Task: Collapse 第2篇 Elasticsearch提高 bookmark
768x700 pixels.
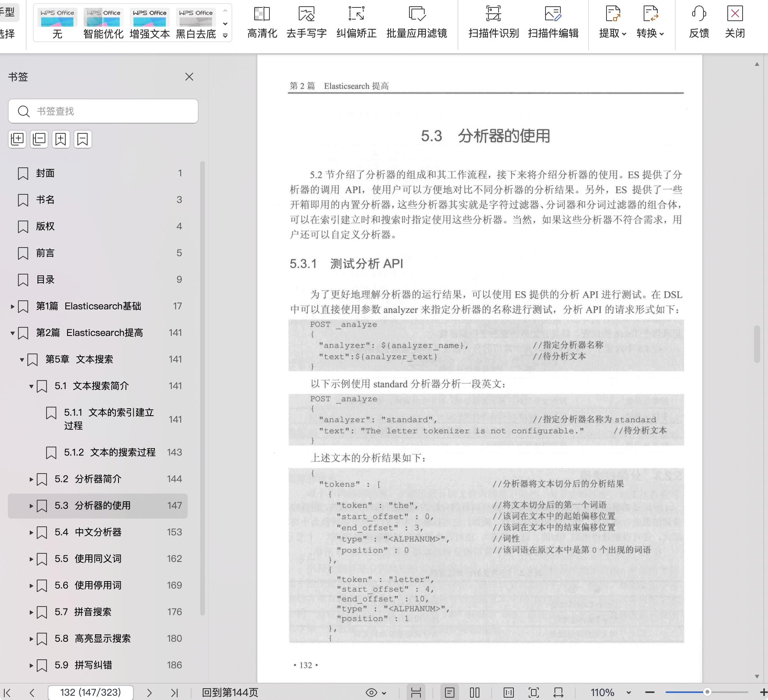Action: click(13, 333)
